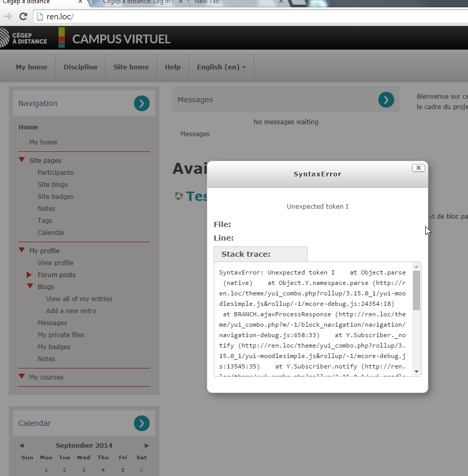The width and height of the screenshot is (468, 476).
Task: Open the Add a new entry link
Action: (71, 311)
